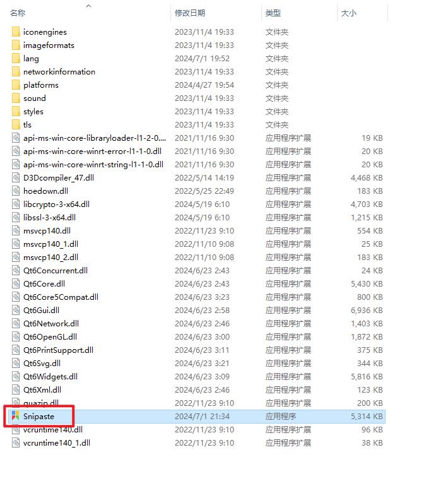Select the hoedown.dll file icon
Screen dimensions: 448x481
pyautogui.click(x=16, y=191)
